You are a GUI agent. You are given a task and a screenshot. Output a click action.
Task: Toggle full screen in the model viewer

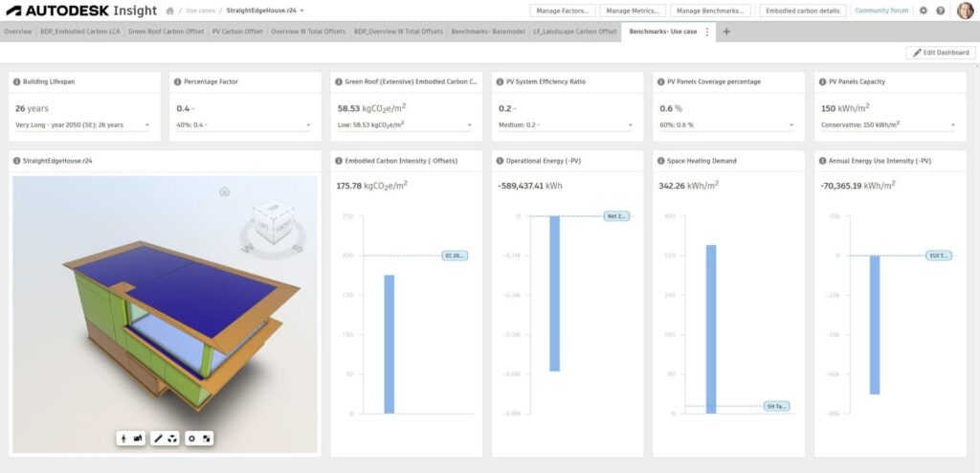[207, 439]
